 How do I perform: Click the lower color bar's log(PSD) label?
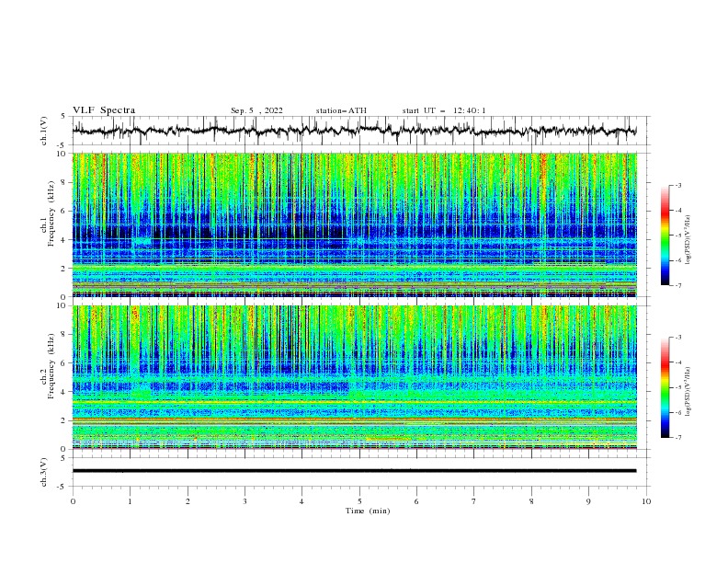tap(688, 392)
